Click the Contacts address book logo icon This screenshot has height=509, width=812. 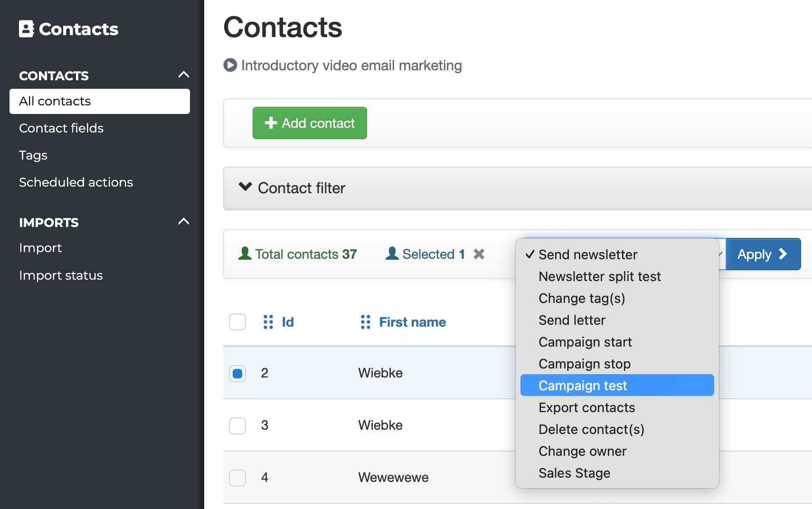pyautogui.click(x=27, y=29)
